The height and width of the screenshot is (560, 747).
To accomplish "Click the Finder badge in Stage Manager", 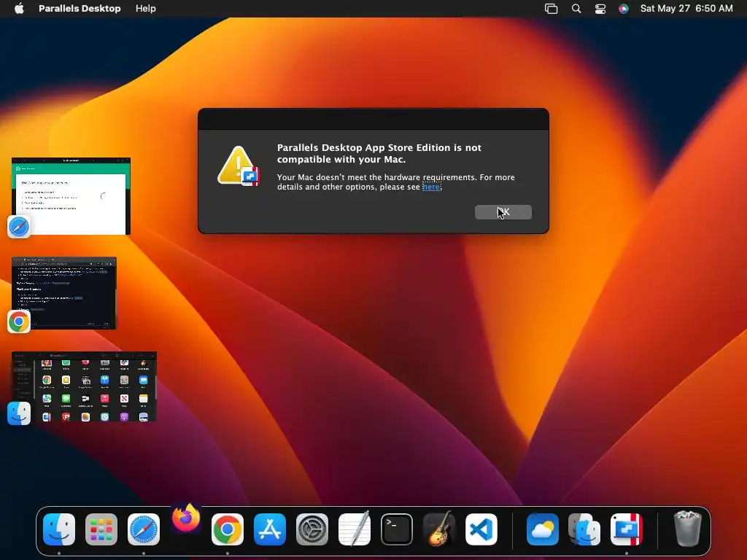I will coord(19,413).
